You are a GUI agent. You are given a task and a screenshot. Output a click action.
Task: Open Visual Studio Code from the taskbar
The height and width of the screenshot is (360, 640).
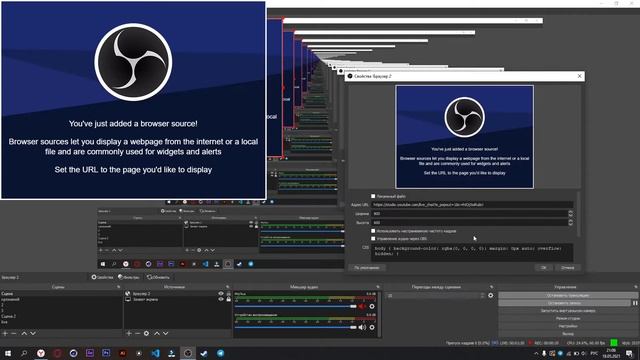coord(156,353)
